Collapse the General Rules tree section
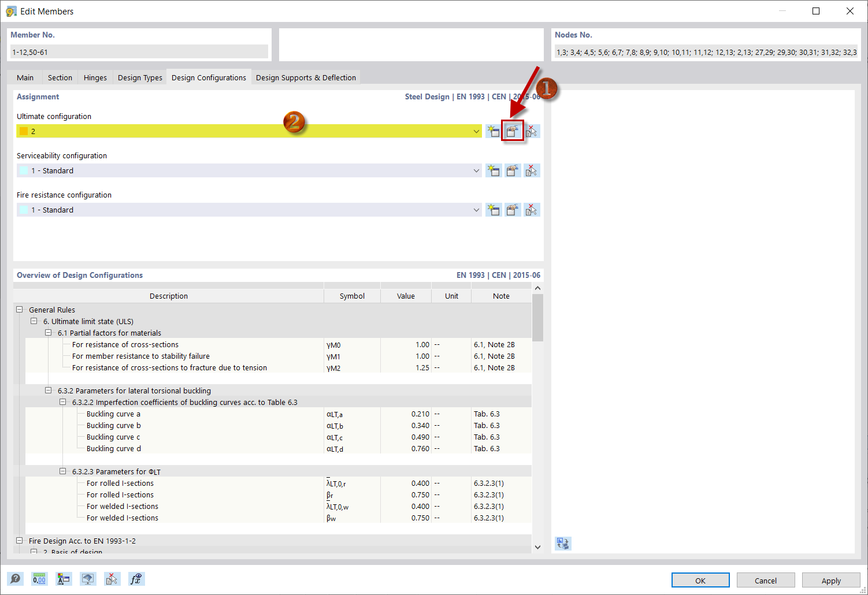 (19, 309)
